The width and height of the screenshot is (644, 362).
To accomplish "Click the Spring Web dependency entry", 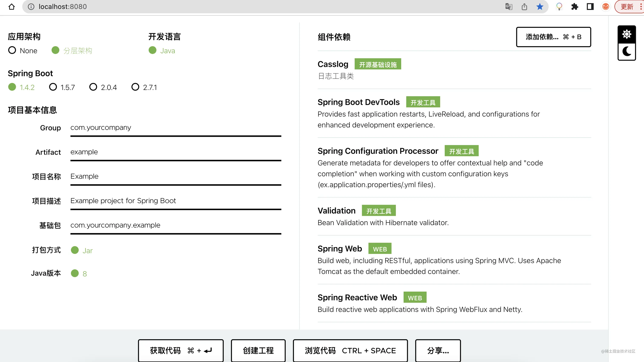I will click(454, 260).
